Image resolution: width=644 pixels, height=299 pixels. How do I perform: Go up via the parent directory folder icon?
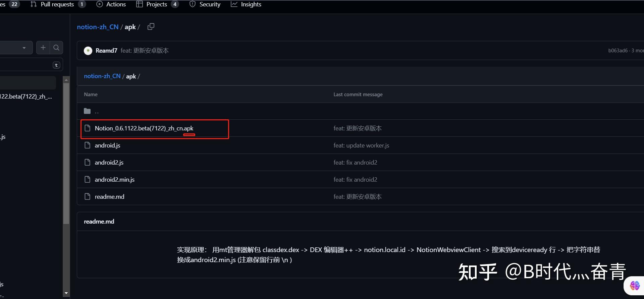[x=87, y=111]
